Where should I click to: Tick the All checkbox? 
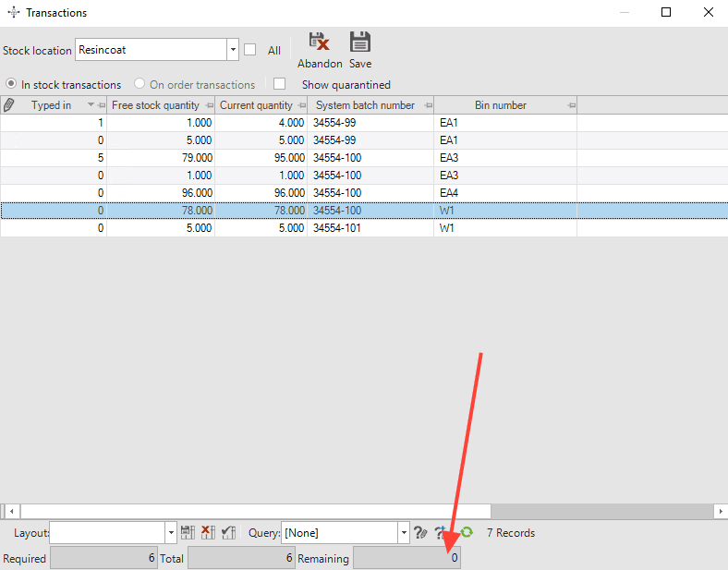click(x=249, y=50)
